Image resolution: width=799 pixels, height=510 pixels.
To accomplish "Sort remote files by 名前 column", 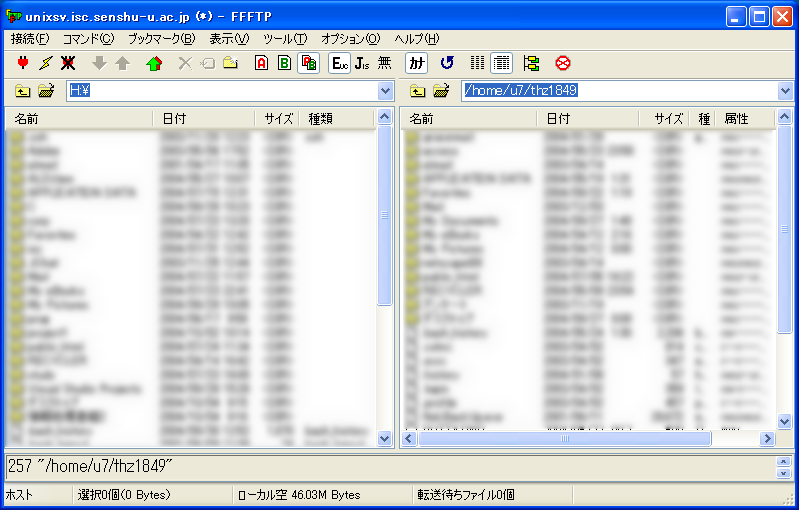I will (469, 119).
